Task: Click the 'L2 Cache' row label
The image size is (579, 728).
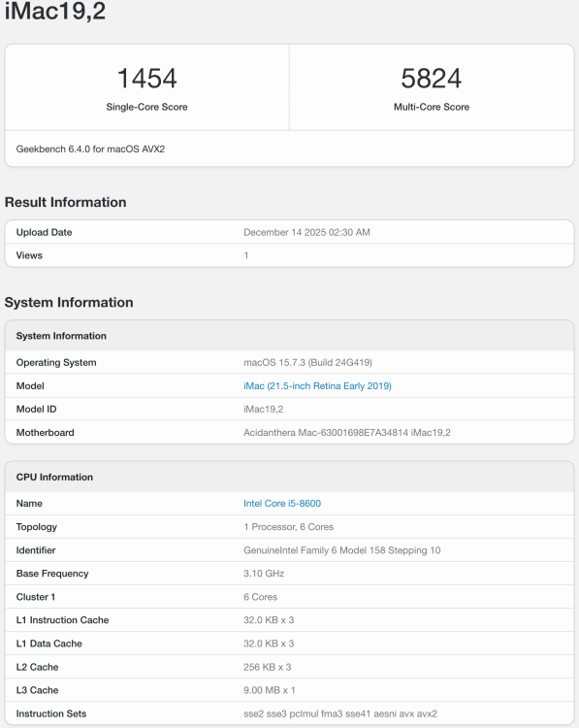Action: point(37,667)
